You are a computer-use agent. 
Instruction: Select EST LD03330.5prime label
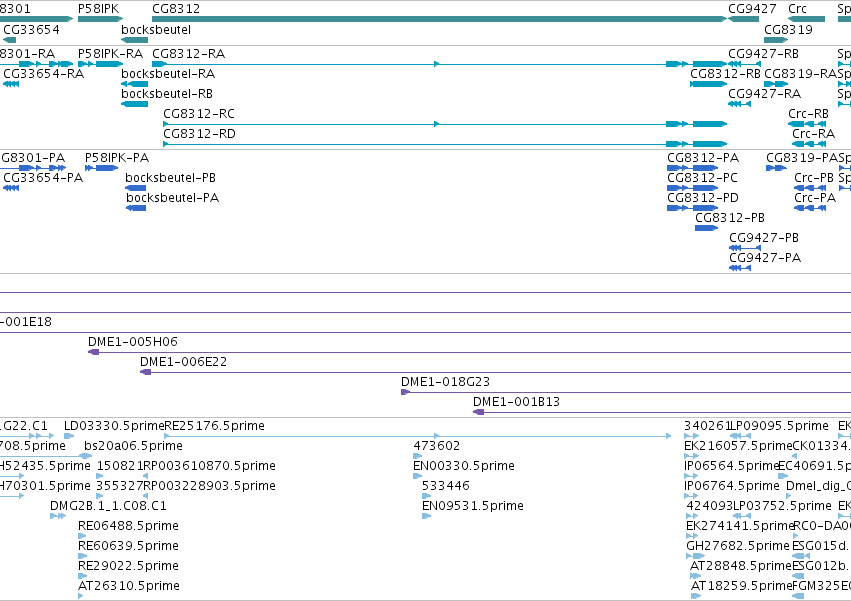click(x=114, y=426)
